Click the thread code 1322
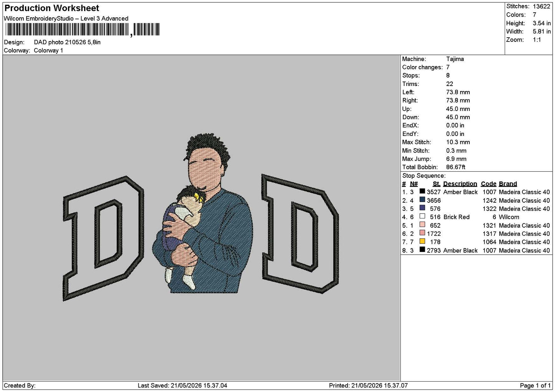Image resolution: width=555 pixels, height=392 pixels. [489, 209]
